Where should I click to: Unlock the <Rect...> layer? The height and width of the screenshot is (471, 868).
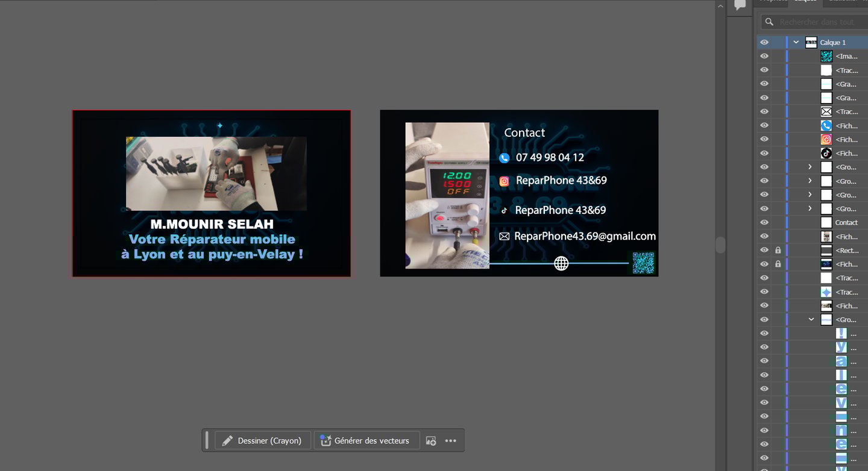[x=778, y=250]
